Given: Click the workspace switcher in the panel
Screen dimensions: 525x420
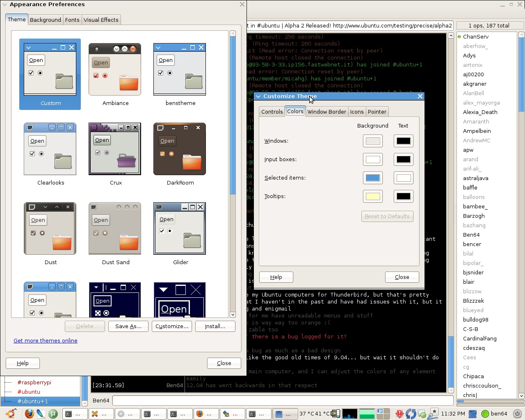Looking at the screenshot, I should 383,413.
